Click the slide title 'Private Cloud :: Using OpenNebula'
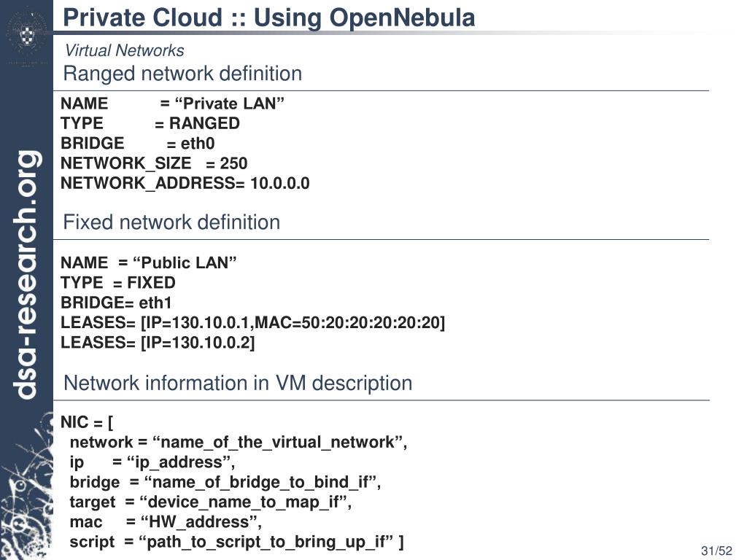Image resolution: width=747 pixels, height=560 pixels. coord(268,18)
